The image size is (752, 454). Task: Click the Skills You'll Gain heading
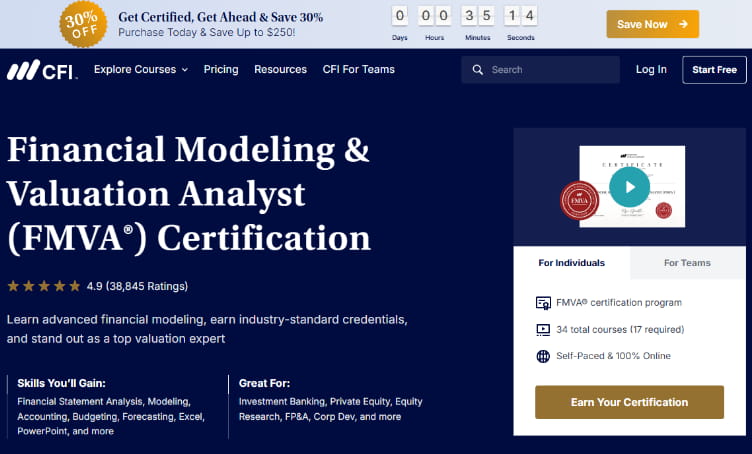click(x=61, y=383)
